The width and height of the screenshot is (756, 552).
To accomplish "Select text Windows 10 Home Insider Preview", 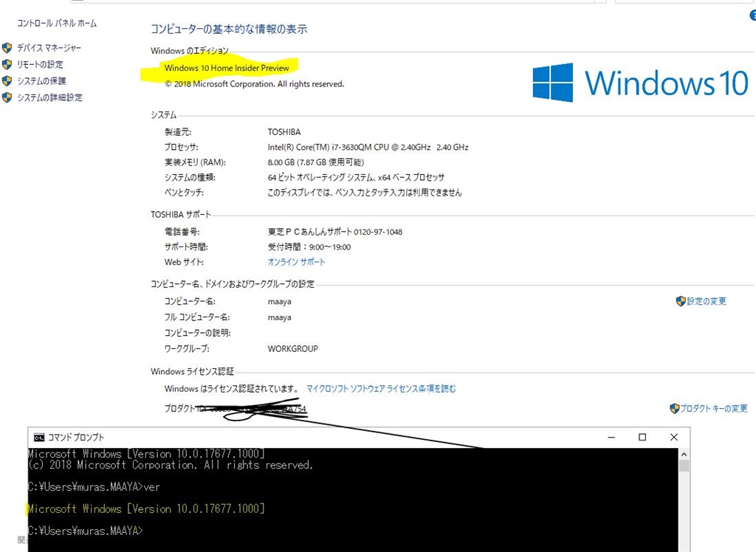I will click(x=227, y=68).
